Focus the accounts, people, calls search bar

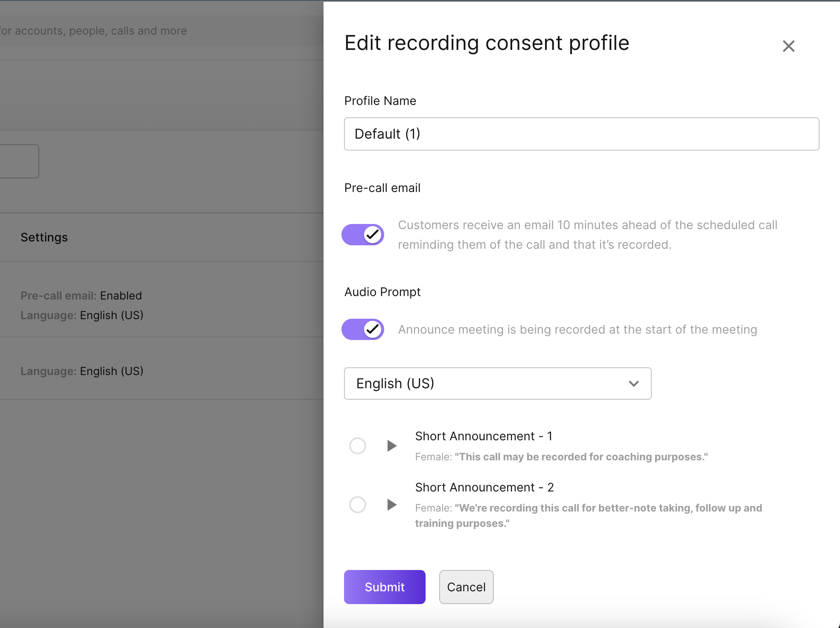point(94,31)
